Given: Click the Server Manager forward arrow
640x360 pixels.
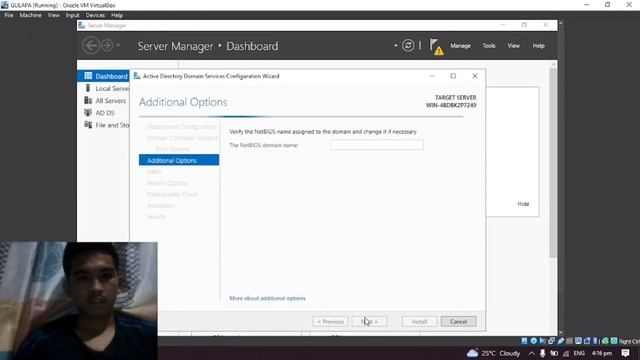Looking at the screenshot, I should click(x=107, y=45).
